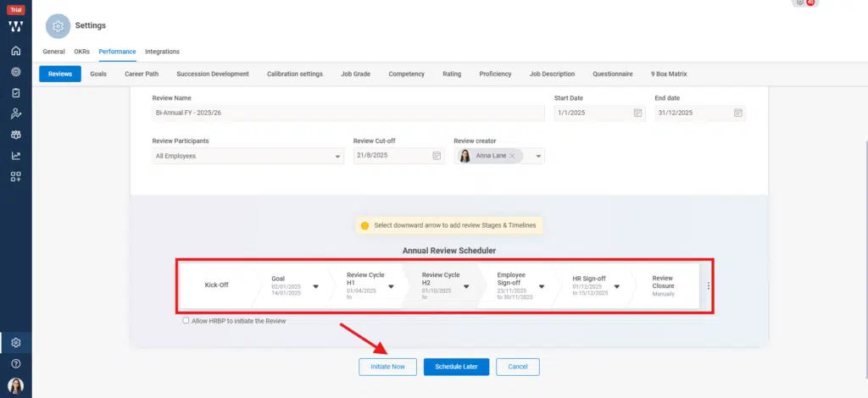
Task: Select the Rating sub-tab
Action: (452, 74)
